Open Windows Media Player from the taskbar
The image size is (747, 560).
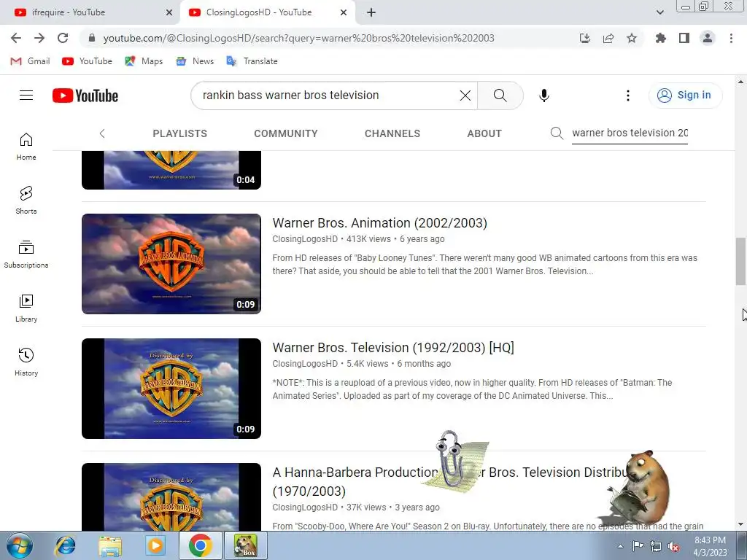155,545
